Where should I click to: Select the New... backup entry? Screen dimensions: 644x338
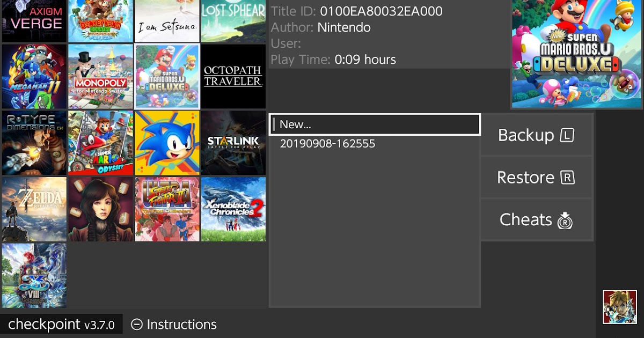[375, 124]
